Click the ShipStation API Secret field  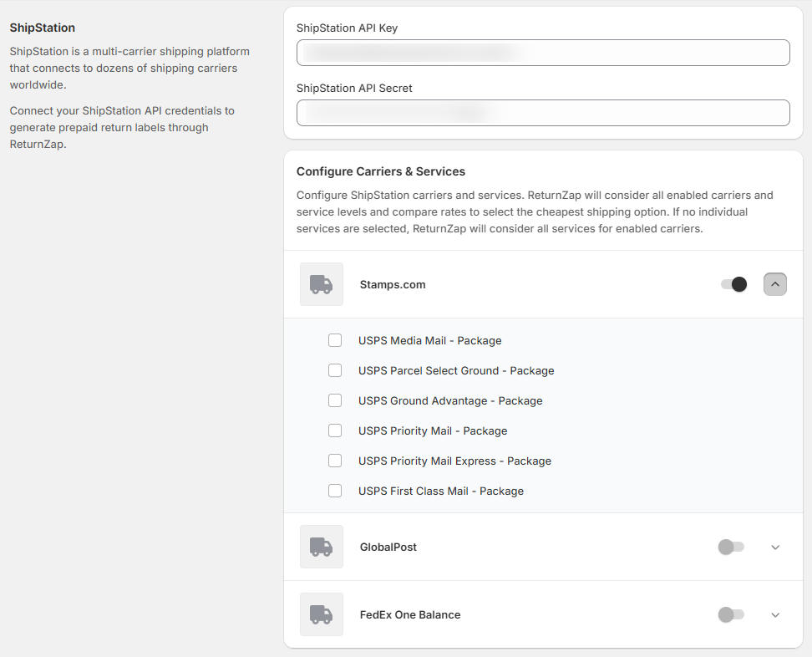coord(543,113)
